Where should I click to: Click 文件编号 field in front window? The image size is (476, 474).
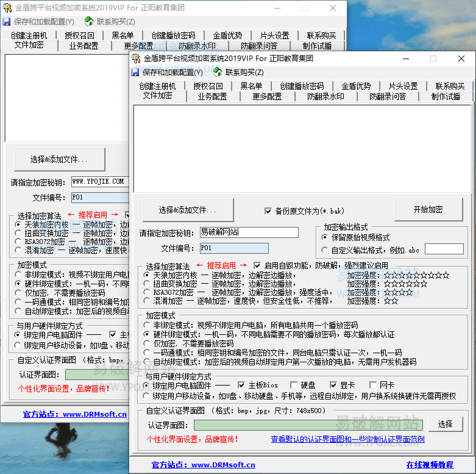tap(234, 248)
